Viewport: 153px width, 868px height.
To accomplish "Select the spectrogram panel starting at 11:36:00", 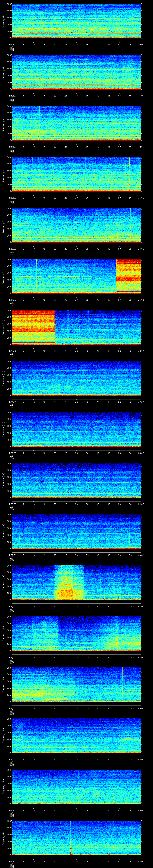I will click(x=76, y=378).
